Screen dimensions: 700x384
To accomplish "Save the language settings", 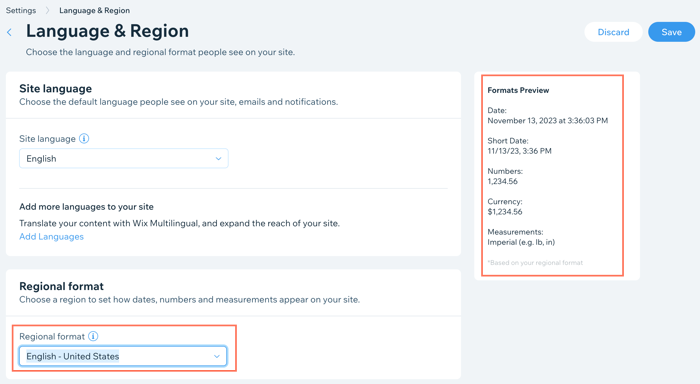I will click(x=671, y=32).
